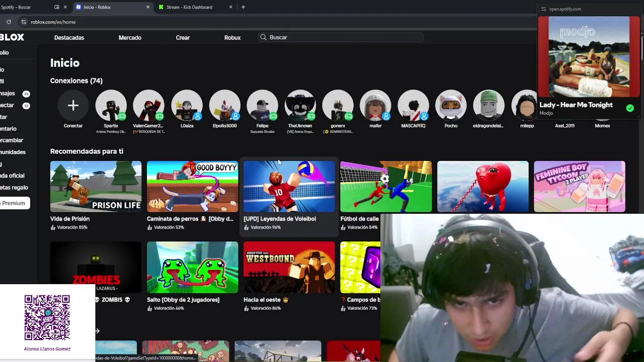Viewport: 644px width, 362px height.
Task: Click the Modjo artist name
Action: tap(546, 113)
